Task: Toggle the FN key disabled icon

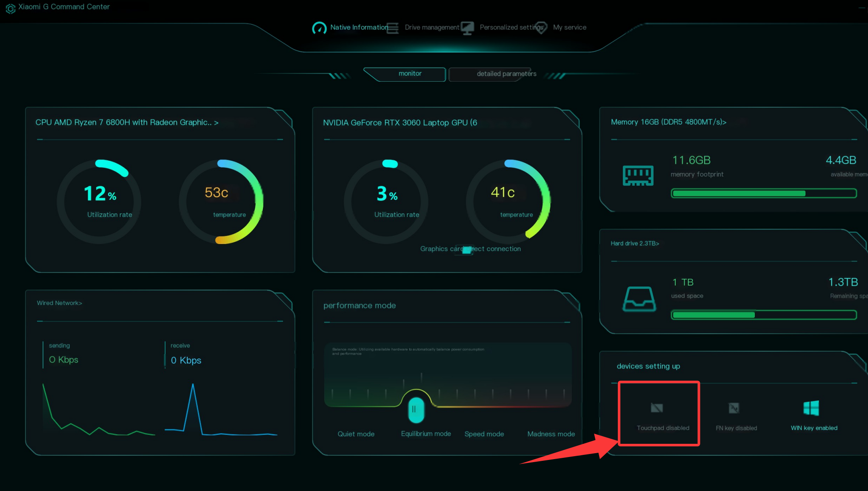Action: (x=734, y=408)
